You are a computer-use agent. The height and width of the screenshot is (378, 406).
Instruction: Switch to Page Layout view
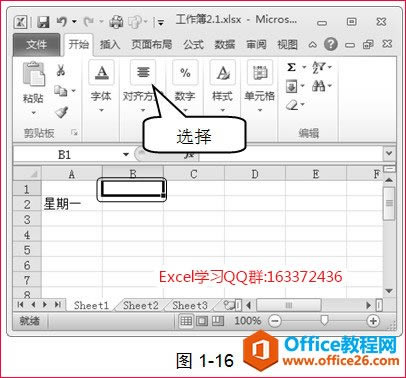pos(202,321)
